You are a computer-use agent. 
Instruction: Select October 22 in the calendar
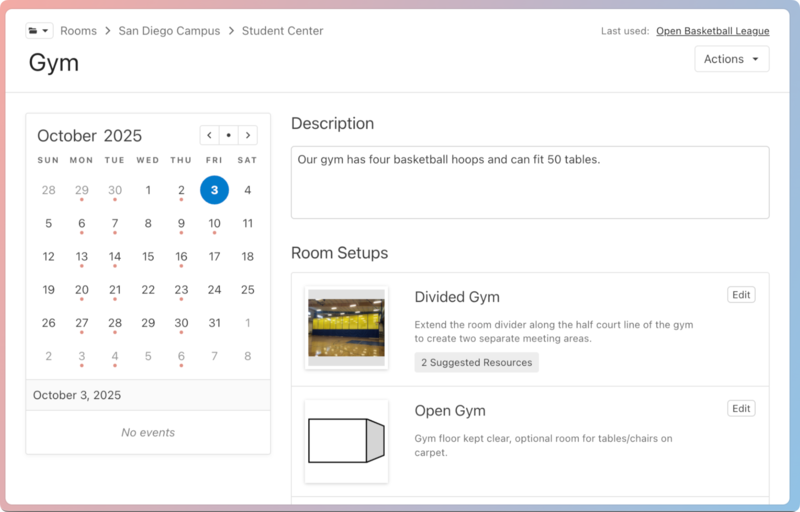pyautogui.click(x=148, y=290)
